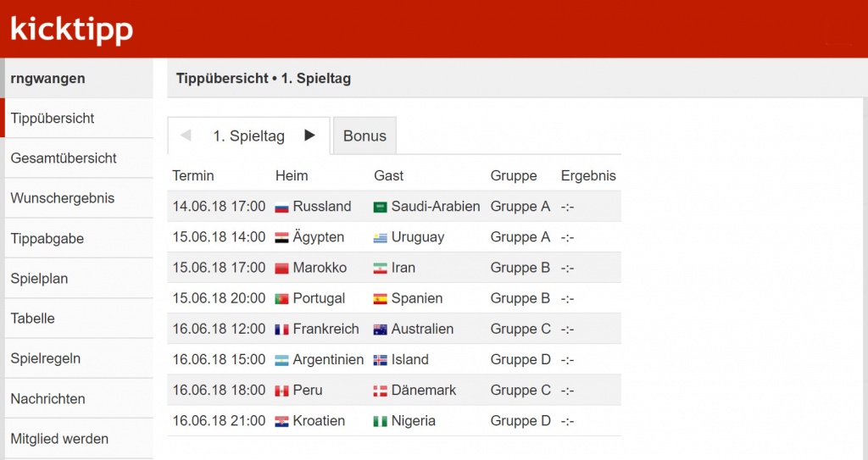Click the Australien flag icon
This screenshot has height=460, width=868.
click(381, 330)
